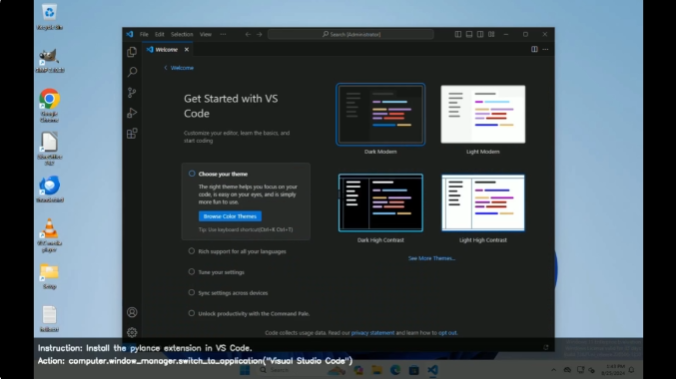
Task: Click the opt out link
Action: coord(447,333)
